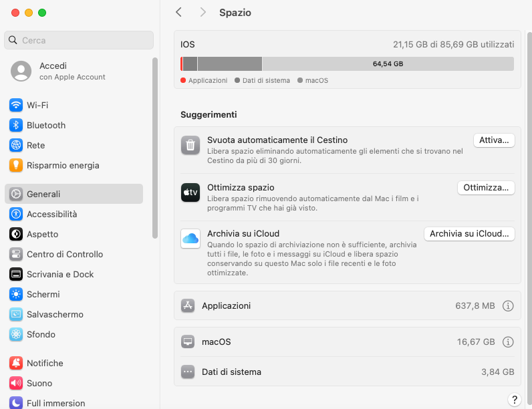532x409 pixels.
Task: Click the search magnifier icon
Action: click(13, 40)
